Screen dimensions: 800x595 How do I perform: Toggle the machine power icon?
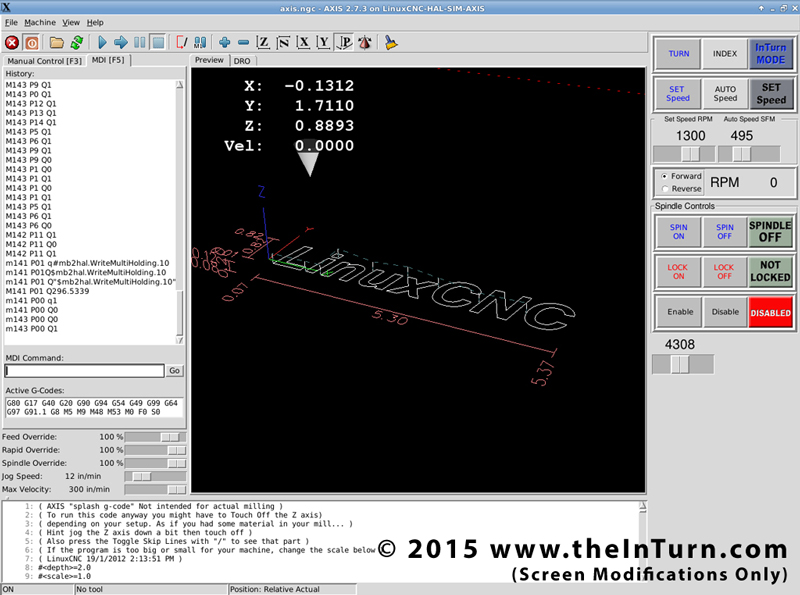[32, 43]
